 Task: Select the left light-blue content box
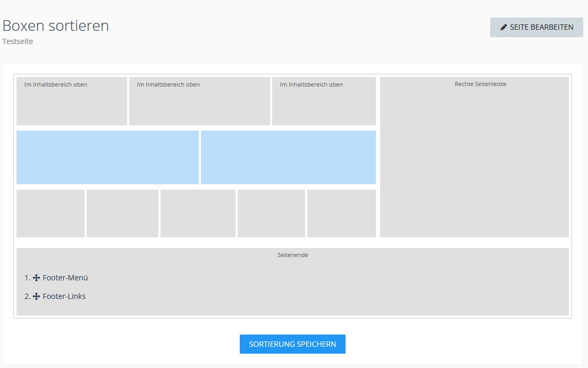107,157
